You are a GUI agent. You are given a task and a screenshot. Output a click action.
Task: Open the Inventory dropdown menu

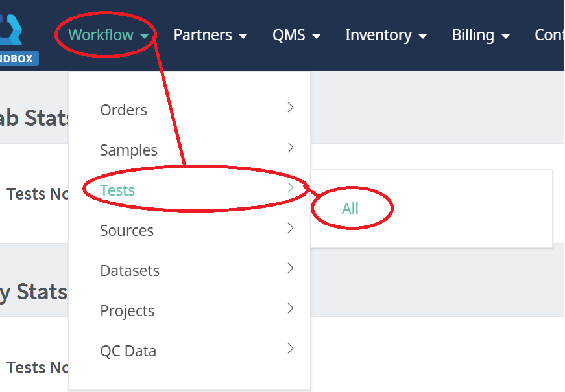pyautogui.click(x=386, y=35)
